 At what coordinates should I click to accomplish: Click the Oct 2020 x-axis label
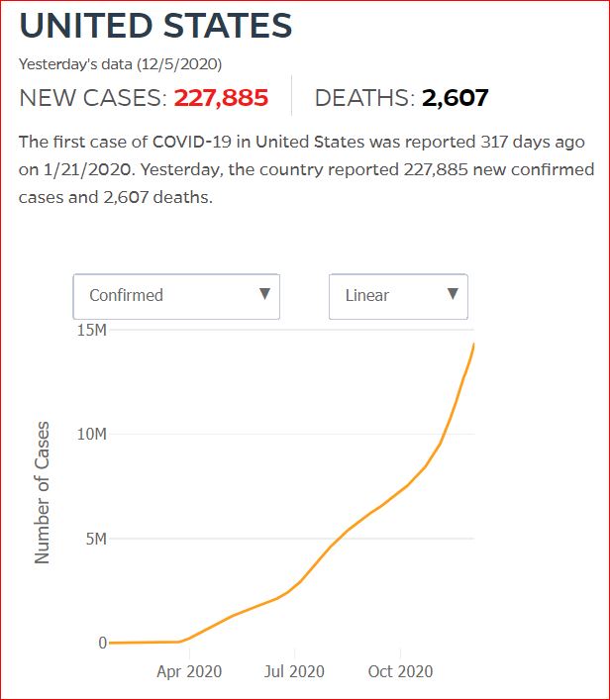pyautogui.click(x=400, y=671)
